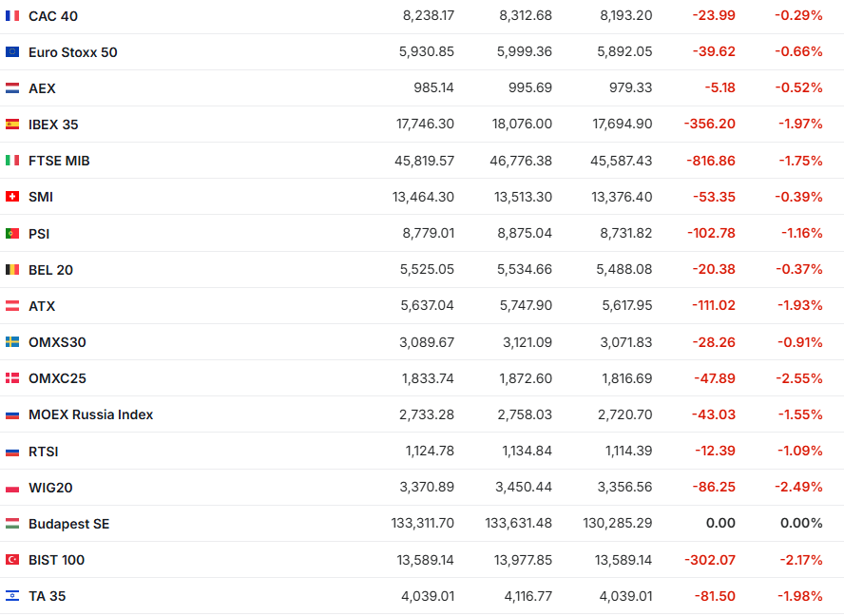Click the Israel flag icon beside TA 35
The image size is (844, 616).
pos(12,596)
